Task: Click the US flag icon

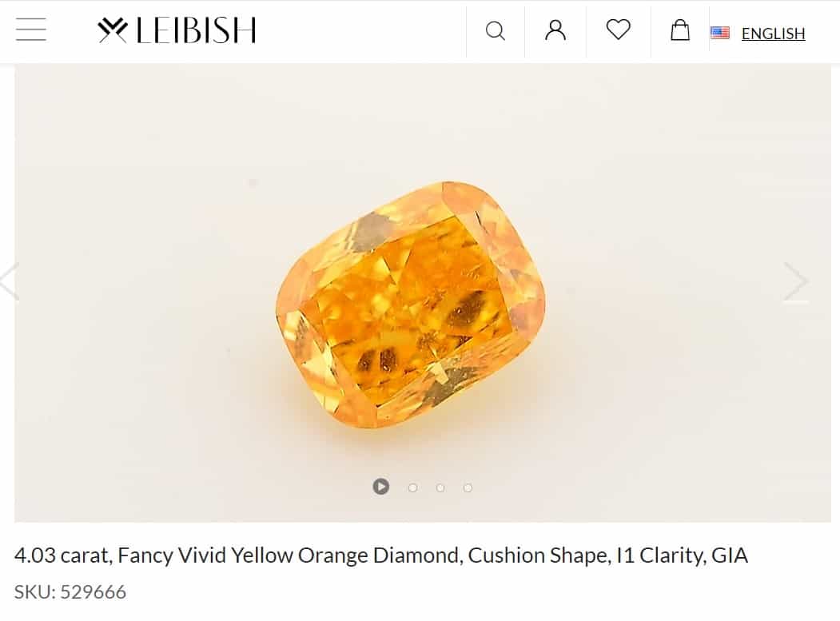Action: [720, 33]
